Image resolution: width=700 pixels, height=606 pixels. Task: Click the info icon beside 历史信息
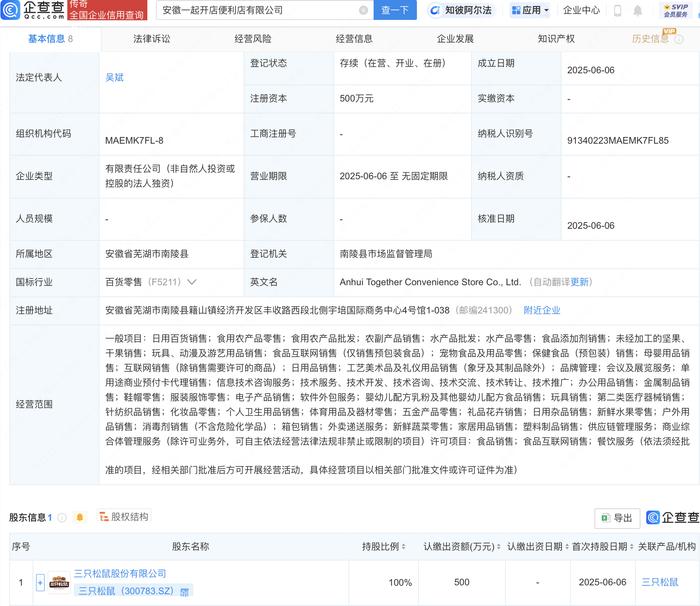(x=679, y=39)
